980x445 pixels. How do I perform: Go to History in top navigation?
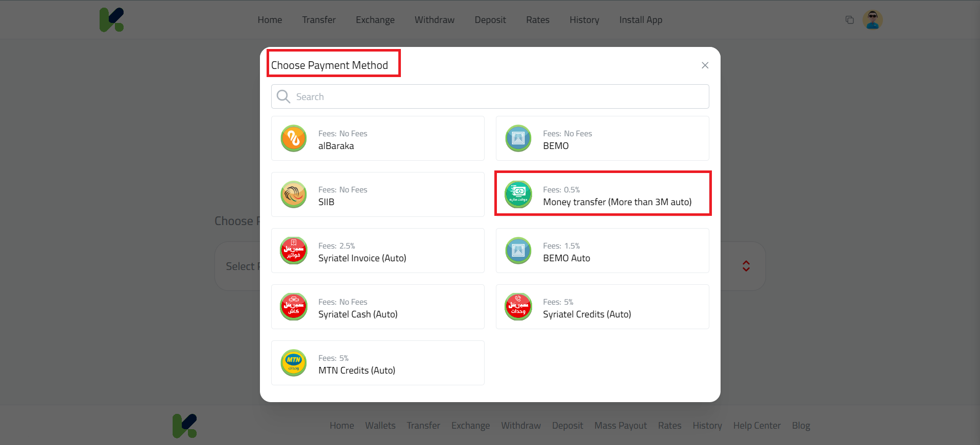[585, 20]
